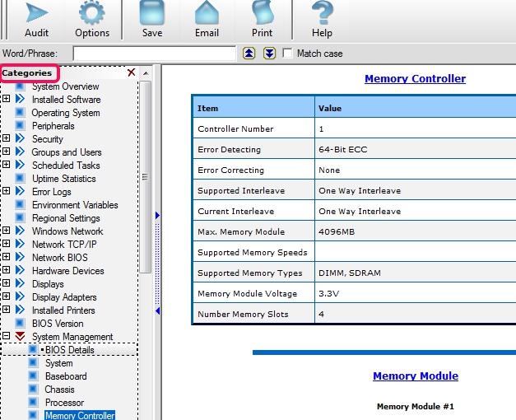Click the Audit toolbar icon
The height and width of the screenshot is (420, 516).
pyautogui.click(x=36, y=13)
